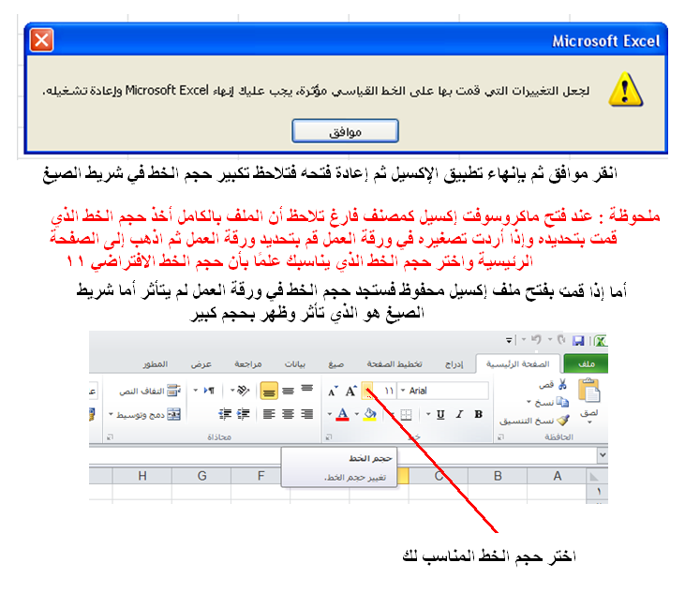Screen dimensions: 700x607
Task: Open the Fill Color dropdown arrow
Action: pos(357,414)
